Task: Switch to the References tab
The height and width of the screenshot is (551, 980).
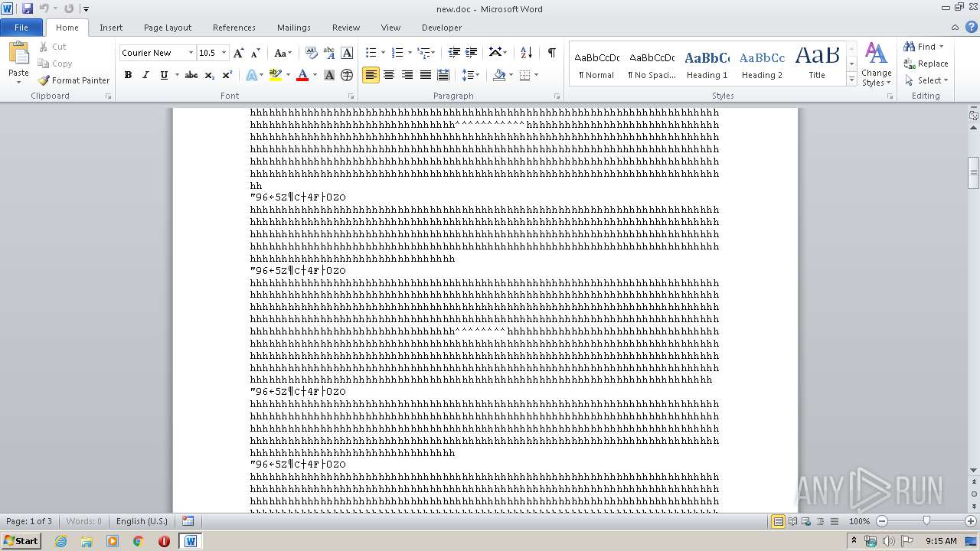Action: [234, 28]
